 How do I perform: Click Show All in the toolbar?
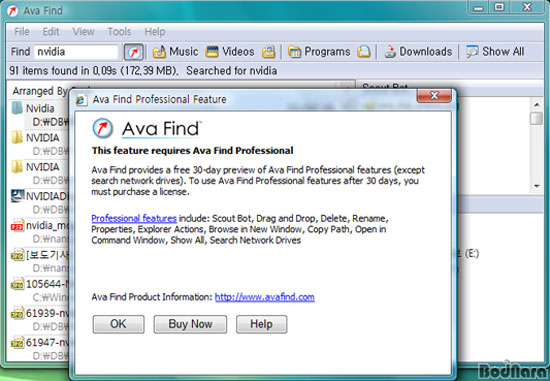coord(495,52)
